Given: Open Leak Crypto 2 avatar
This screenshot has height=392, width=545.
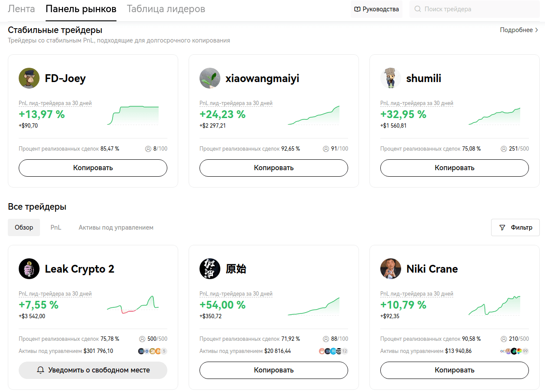Looking at the screenshot, I should click(29, 269).
